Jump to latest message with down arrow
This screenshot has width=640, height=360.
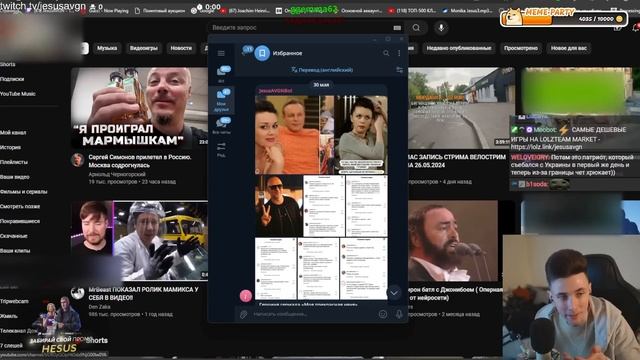coord(394,293)
